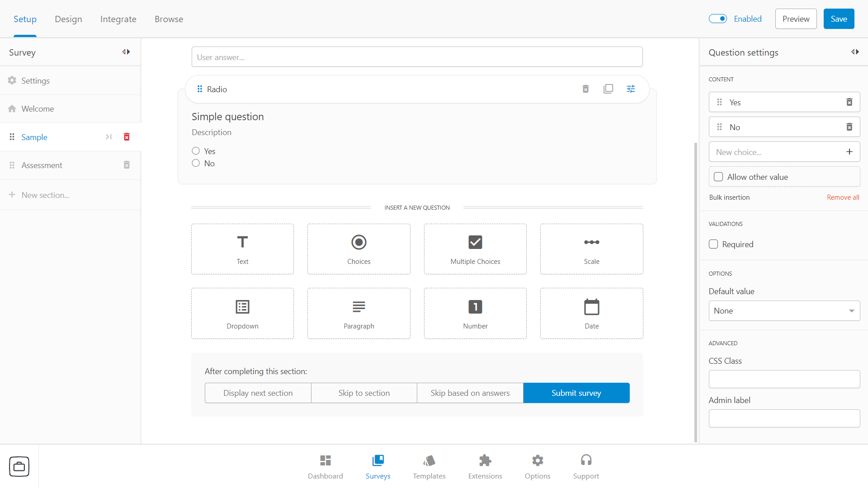Duplicate the Radio question
Screen dimensions: 868x488
(608, 89)
